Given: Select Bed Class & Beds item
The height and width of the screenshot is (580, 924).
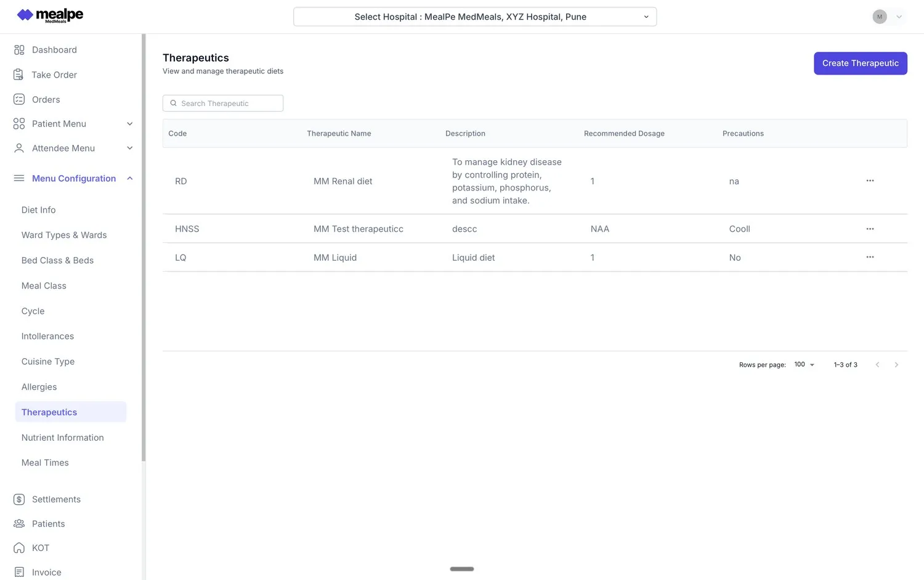Looking at the screenshot, I should pos(57,261).
